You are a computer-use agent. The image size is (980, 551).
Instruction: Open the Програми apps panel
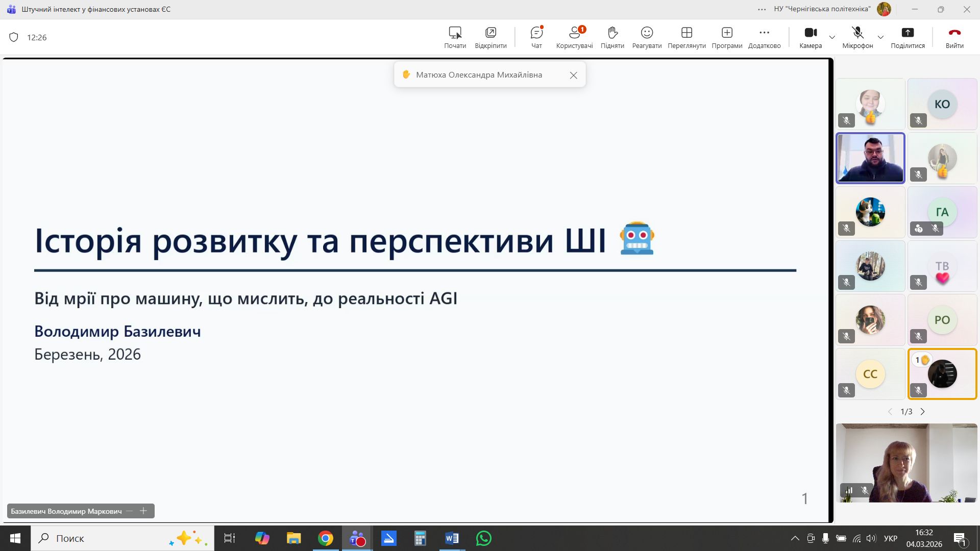[x=726, y=37]
